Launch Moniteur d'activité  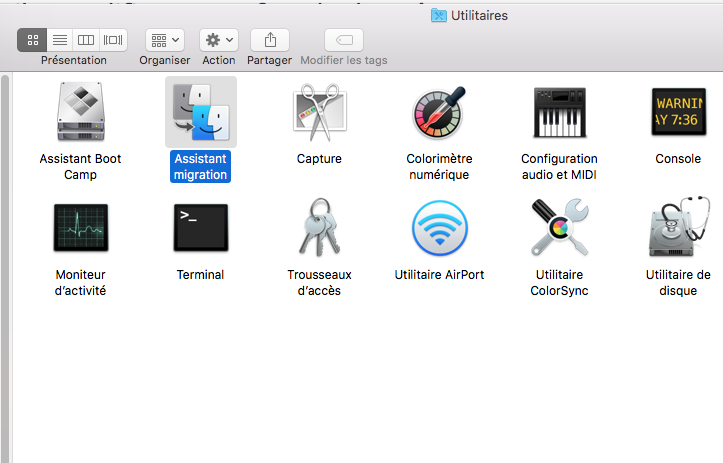tap(80, 228)
